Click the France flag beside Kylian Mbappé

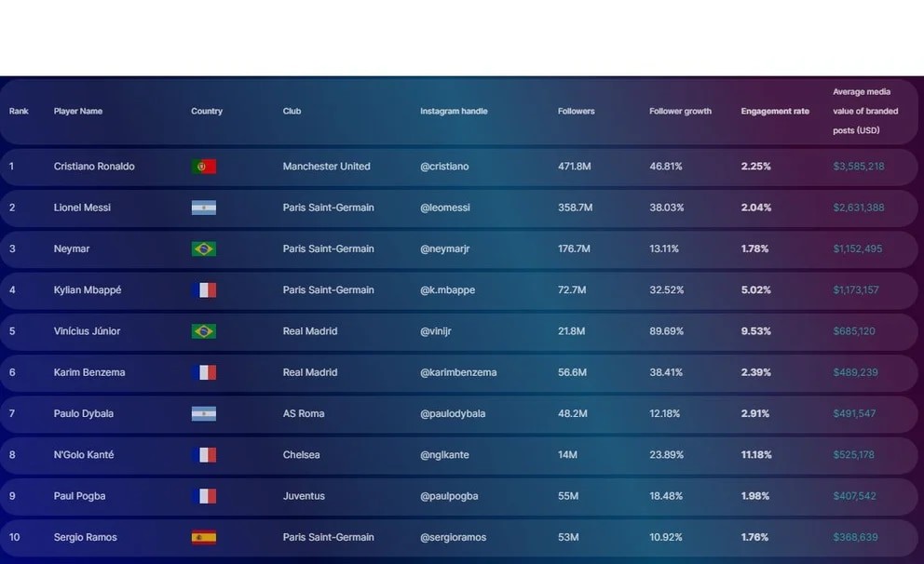(203, 290)
